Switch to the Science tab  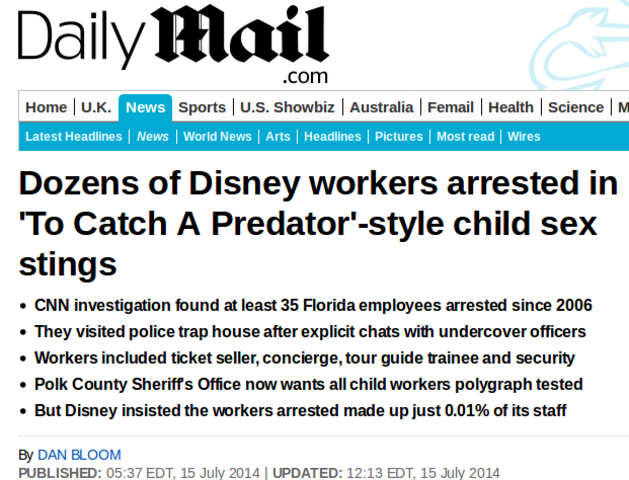[576, 107]
